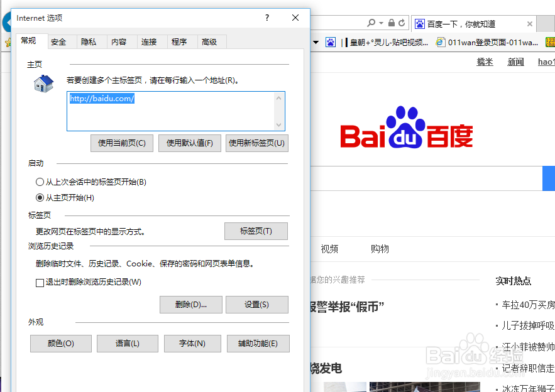Screen dimensions: 555x392
Task: Click the Baidu logo on the page
Action: pyautogui.click(x=407, y=128)
